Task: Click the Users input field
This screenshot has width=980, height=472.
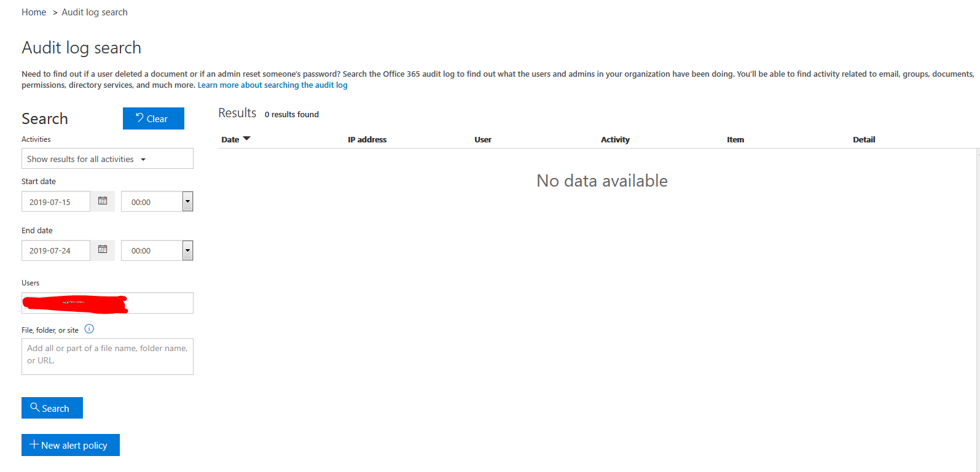Action: pos(108,303)
